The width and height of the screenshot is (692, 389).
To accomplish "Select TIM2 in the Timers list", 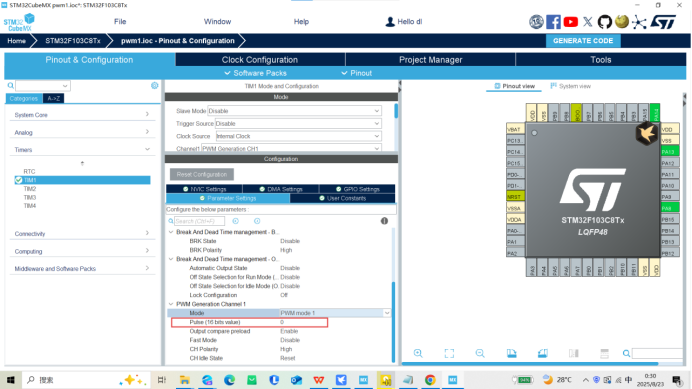I will tap(30, 189).
